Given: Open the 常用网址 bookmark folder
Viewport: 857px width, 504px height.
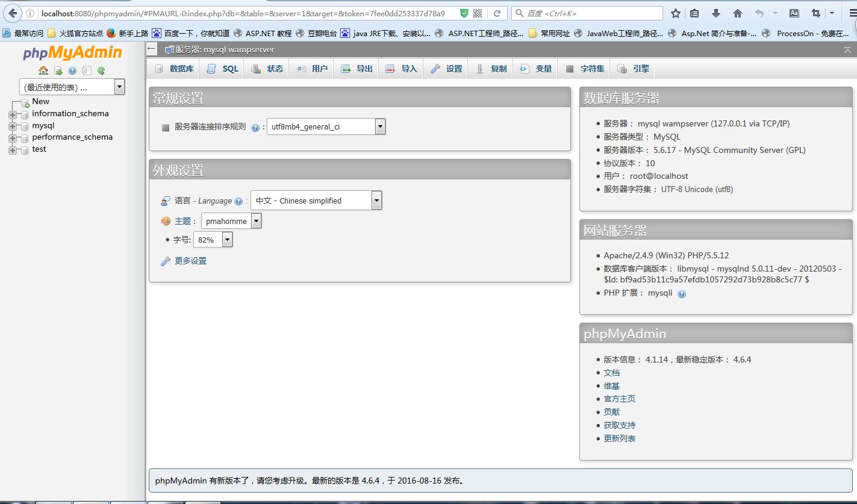Looking at the screenshot, I should (x=549, y=33).
